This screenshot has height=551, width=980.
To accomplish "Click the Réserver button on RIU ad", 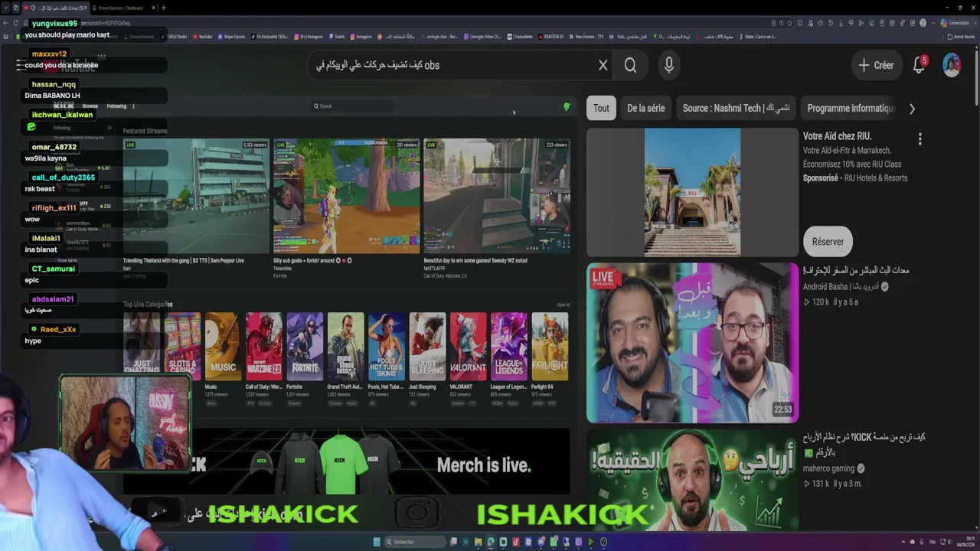I will [x=828, y=242].
